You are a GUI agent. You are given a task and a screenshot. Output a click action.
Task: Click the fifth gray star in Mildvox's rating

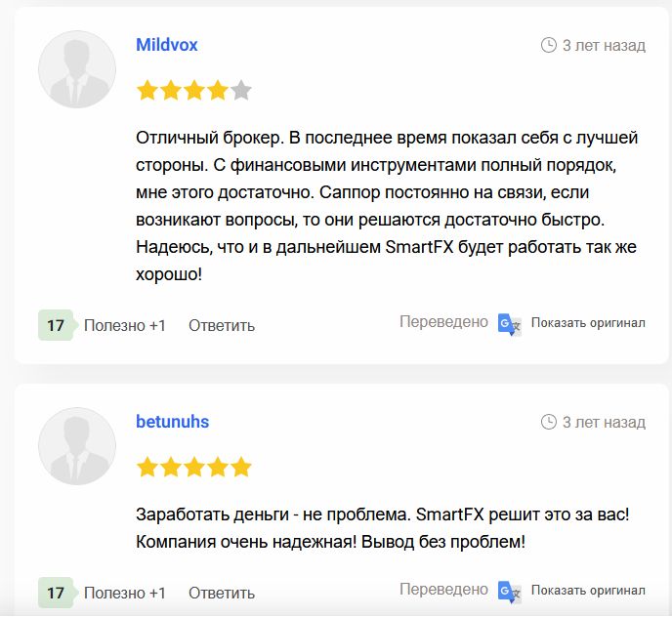(241, 91)
